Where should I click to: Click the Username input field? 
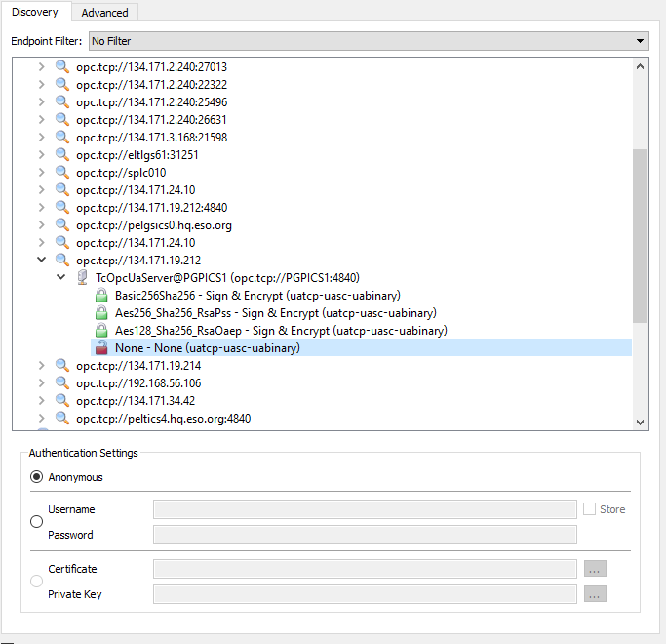click(x=365, y=509)
